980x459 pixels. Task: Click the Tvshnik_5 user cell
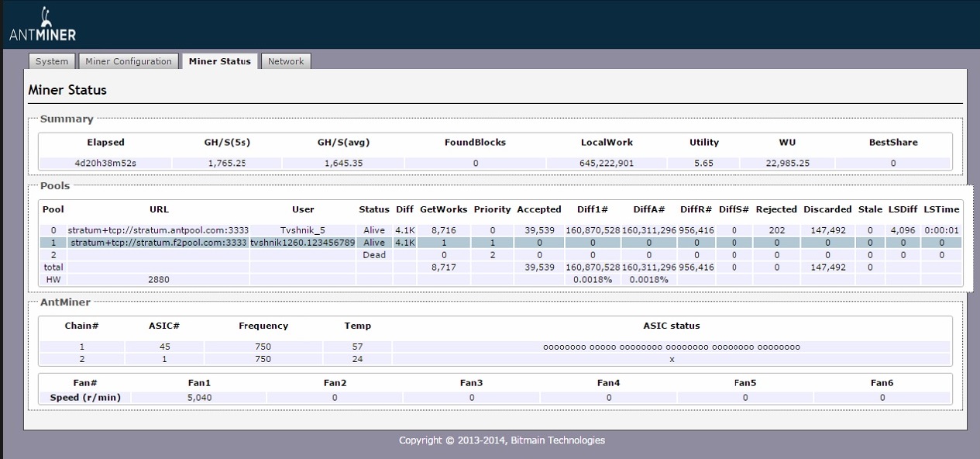coord(302,230)
